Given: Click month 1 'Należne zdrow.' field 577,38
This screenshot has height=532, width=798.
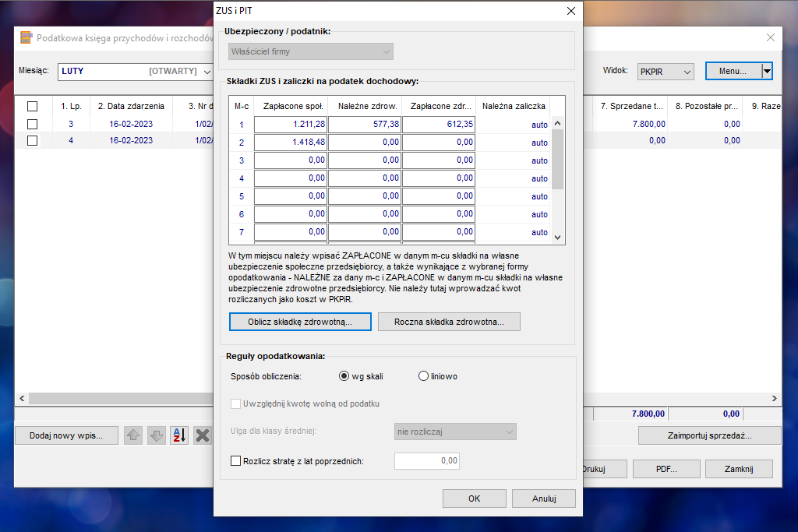Looking at the screenshot, I should coord(365,124).
